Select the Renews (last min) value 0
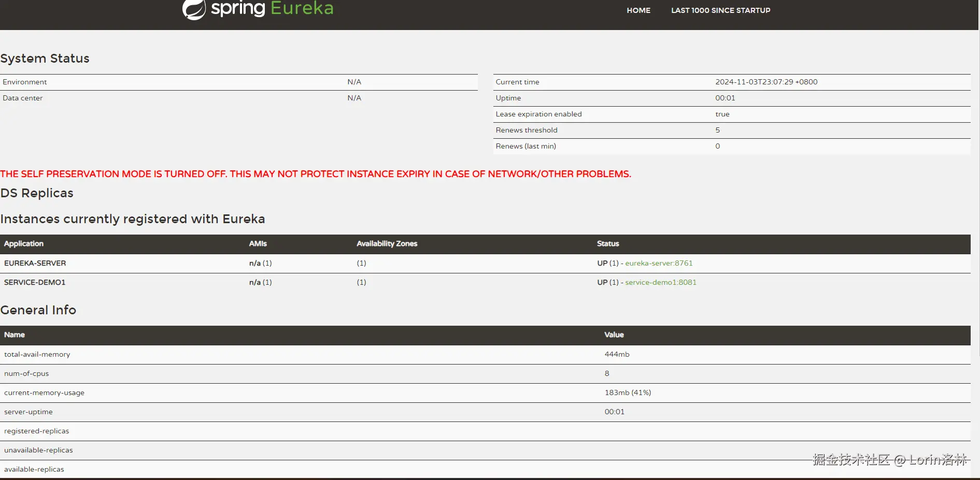 click(718, 146)
